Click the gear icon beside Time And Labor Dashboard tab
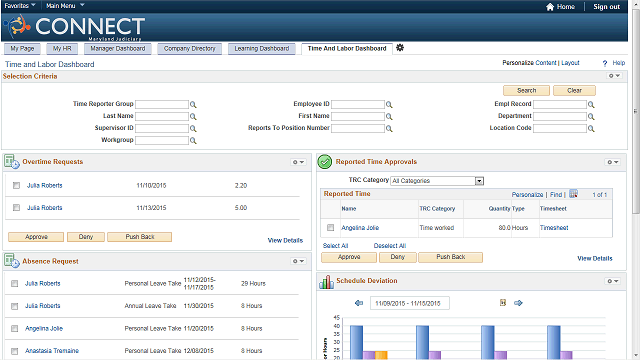 [400, 48]
